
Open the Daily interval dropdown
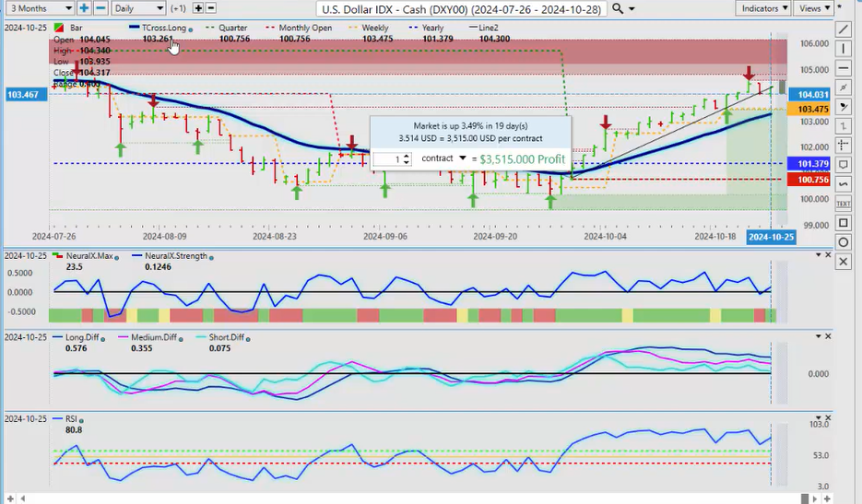[138, 8]
